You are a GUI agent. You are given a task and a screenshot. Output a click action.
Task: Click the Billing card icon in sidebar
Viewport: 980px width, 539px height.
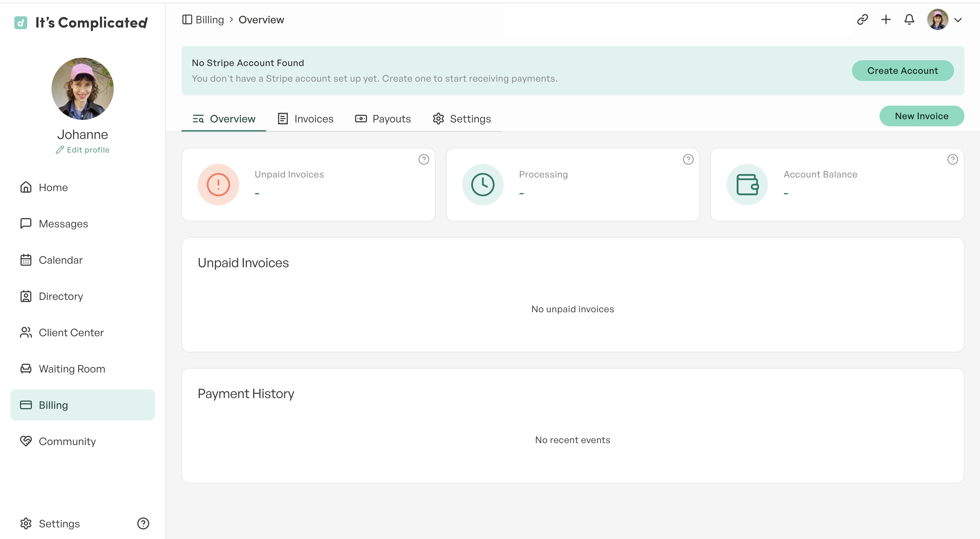26,405
